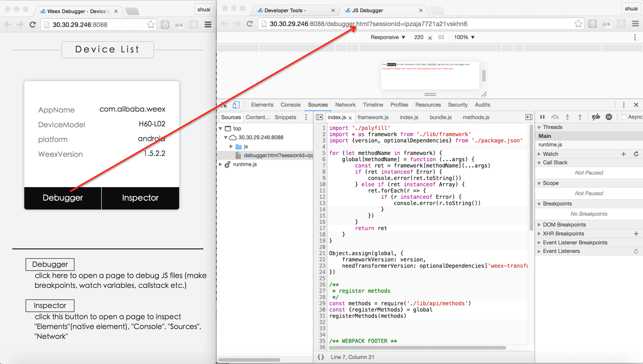643x364 pixels.
Task: Click the JS Debugger address bar
Action: [420, 24]
